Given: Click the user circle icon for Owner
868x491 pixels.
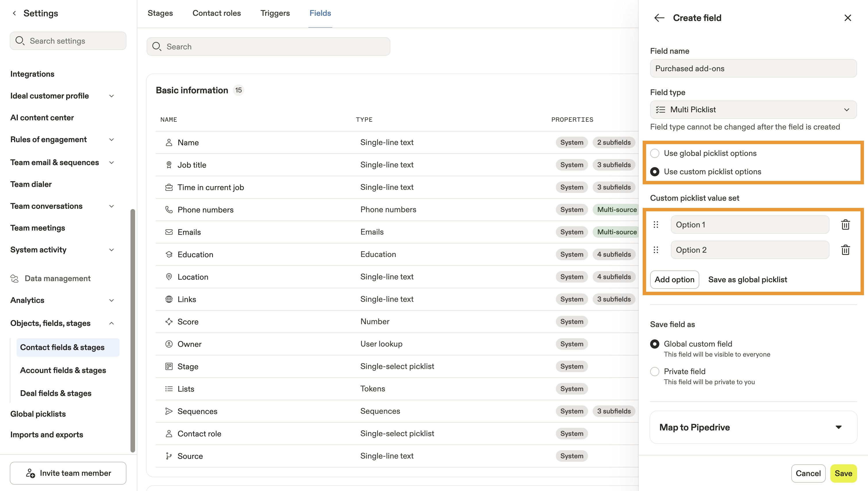Looking at the screenshot, I should pos(169,344).
